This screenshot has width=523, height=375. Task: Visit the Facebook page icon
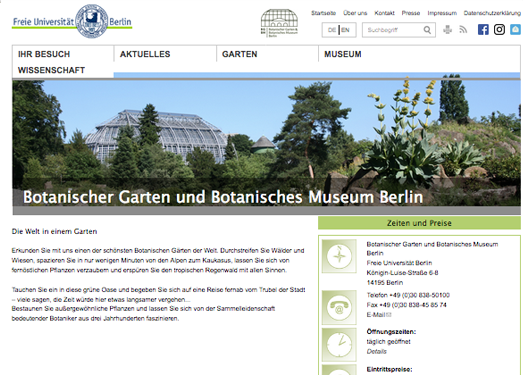[x=483, y=30]
